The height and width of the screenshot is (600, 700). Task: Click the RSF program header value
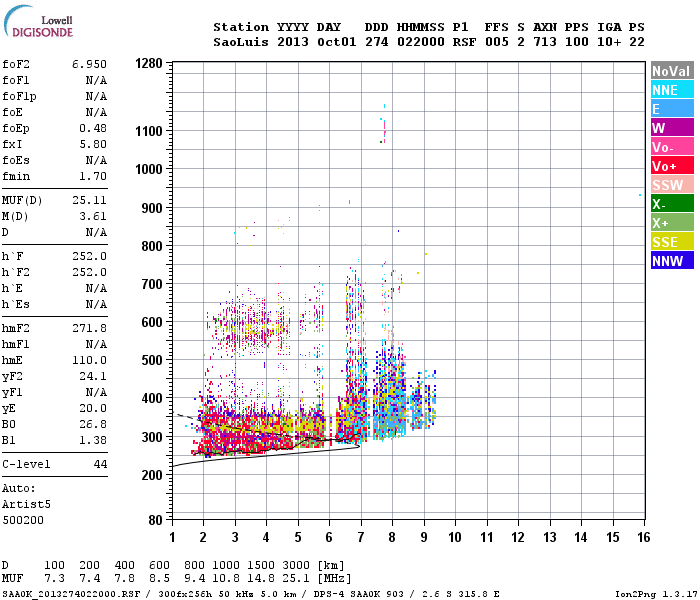tap(464, 42)
